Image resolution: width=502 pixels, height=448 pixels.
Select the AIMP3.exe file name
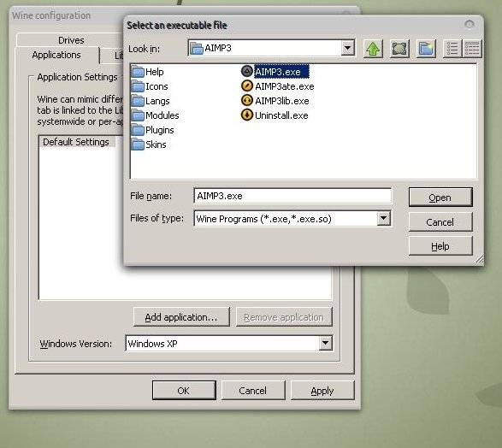click(x=281, y=72)
